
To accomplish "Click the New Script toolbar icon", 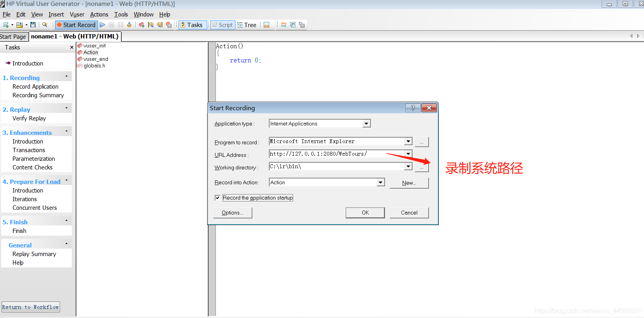I will tap(5, 25).
